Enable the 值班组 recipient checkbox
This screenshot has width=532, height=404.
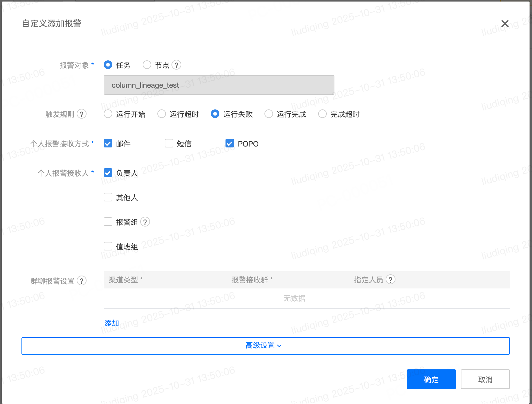point(108,246)
